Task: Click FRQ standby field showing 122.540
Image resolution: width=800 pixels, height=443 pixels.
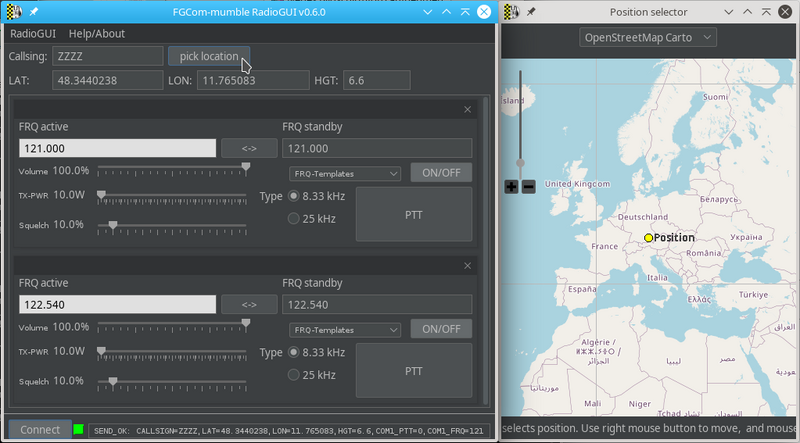Action: [x=377, y=304]
